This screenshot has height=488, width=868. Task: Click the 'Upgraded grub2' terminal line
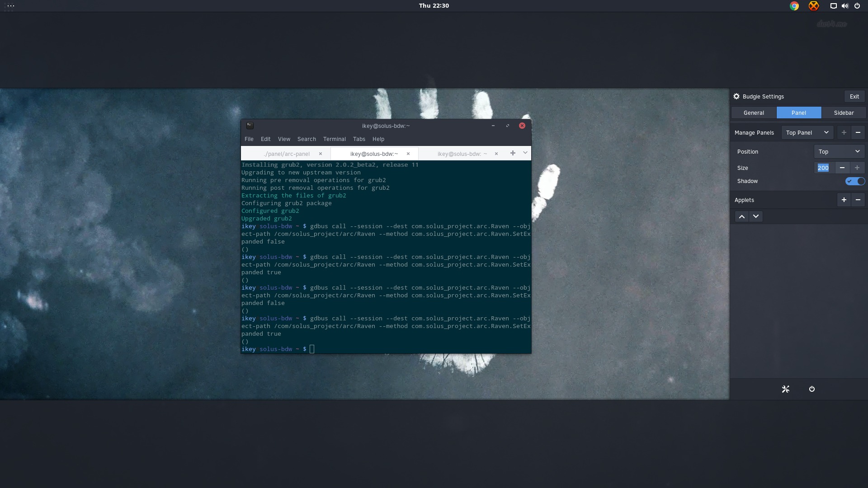[267, 219]
